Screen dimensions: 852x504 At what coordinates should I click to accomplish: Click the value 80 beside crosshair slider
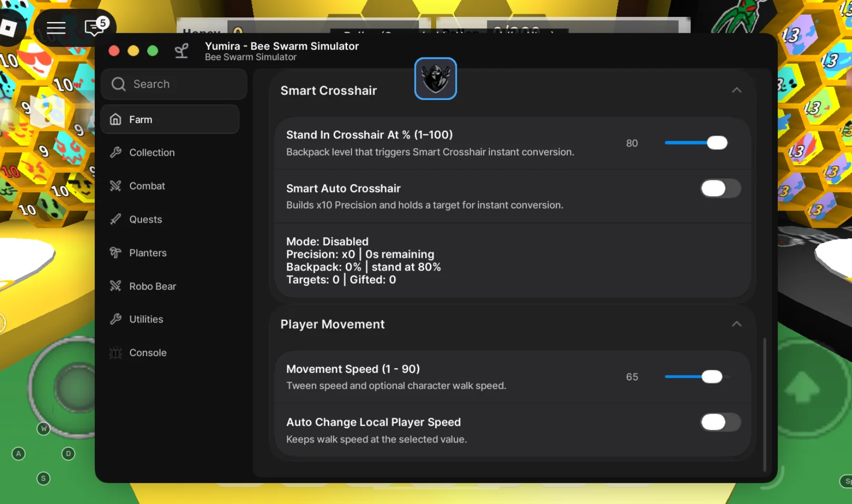[x=632, y=143]
